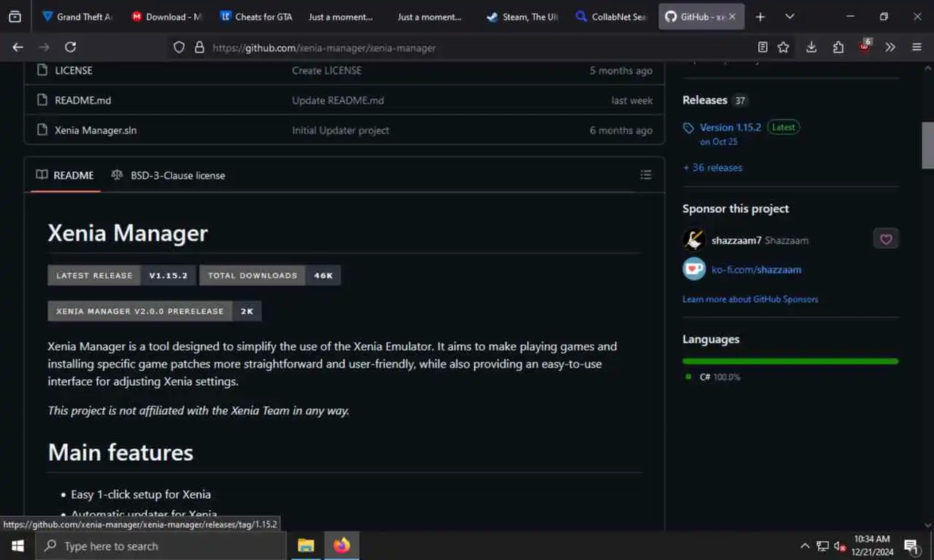Screen dimensions: 934x560
Task: Open the ko-fi.com/shazzaam link
Action: 756,269
